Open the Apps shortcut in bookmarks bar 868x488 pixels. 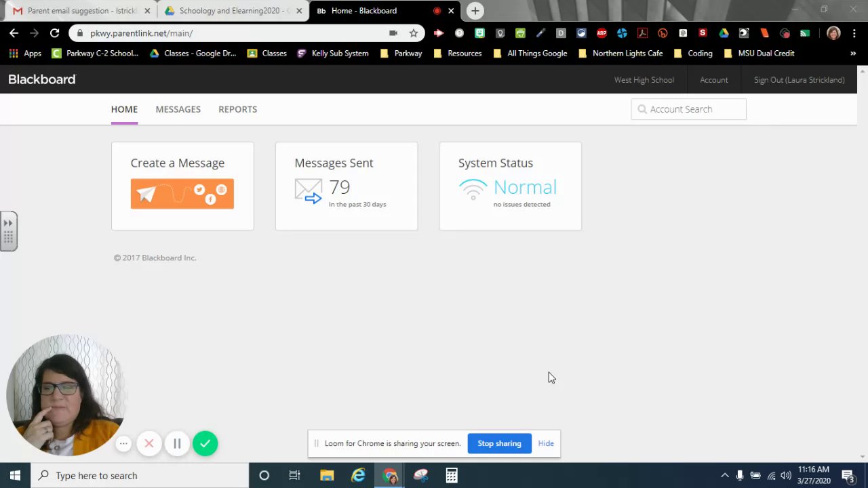pyautogui.click(x=25, y=53)
